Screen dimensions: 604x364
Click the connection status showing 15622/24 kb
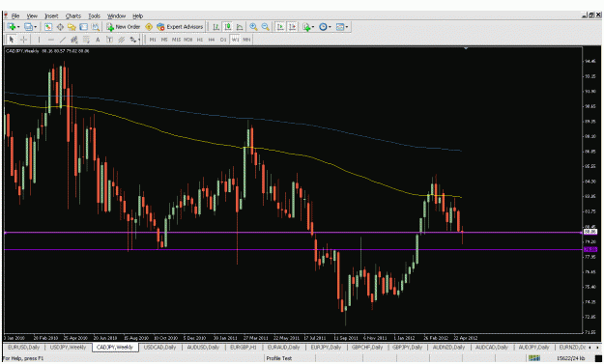[570, 358]
